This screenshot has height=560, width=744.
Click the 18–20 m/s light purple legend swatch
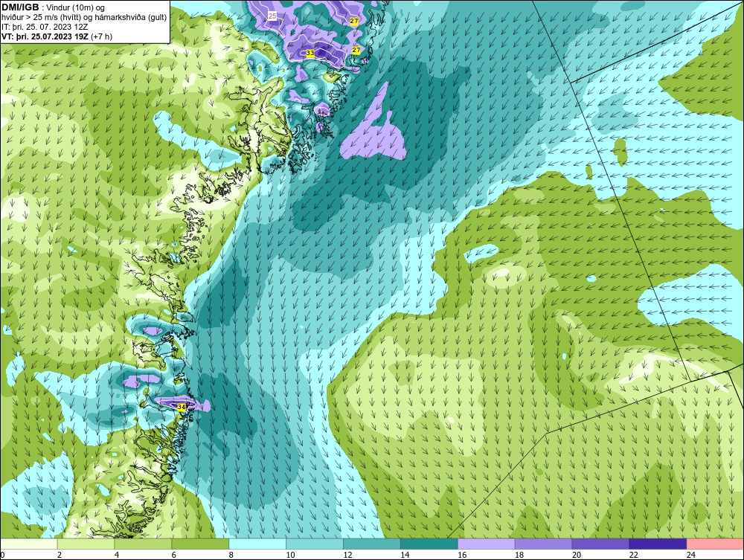(x=543, y=544)
